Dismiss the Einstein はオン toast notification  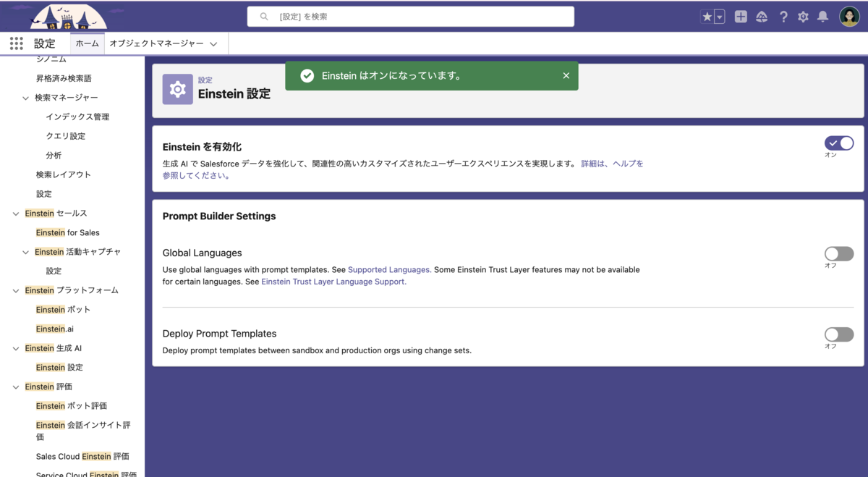pyautogui.click(x=566, y=75)
